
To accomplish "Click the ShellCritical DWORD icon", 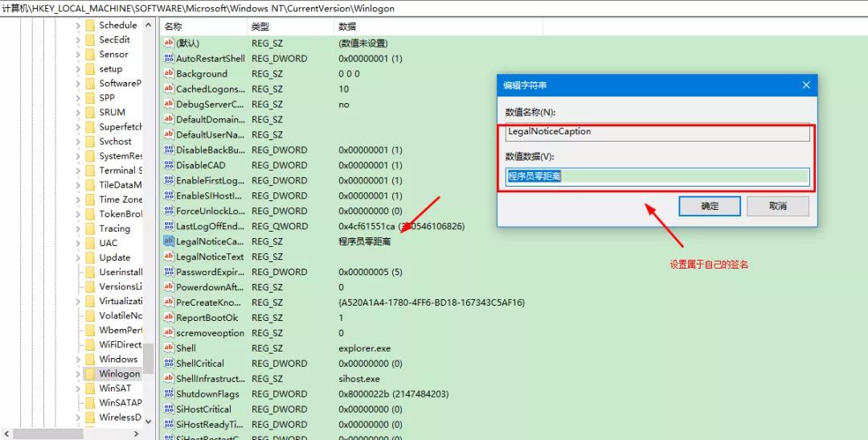I will tap(169, 363).
